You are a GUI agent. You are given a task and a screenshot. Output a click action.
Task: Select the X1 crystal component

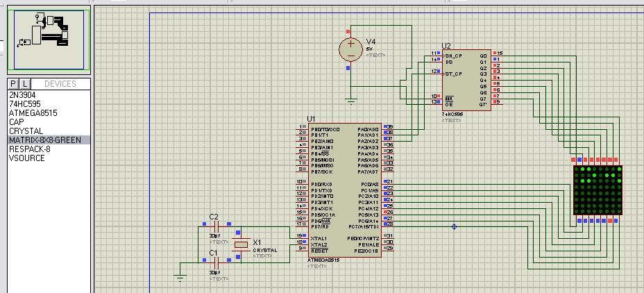click(x=240, y=244)
